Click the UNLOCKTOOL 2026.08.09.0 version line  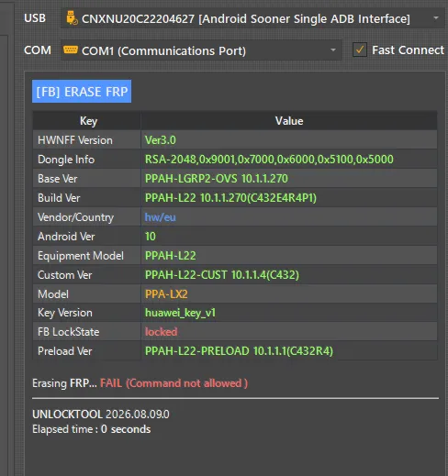101,415
